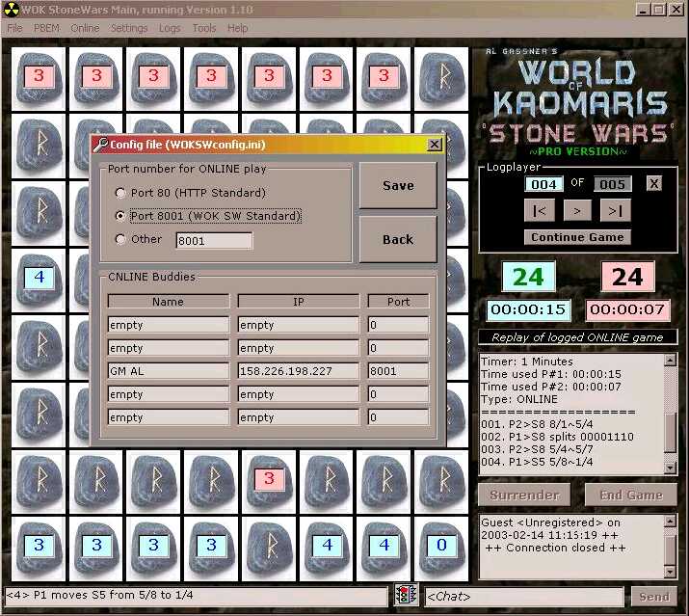Close the Config file dialog
The width and height of the screenshot is (689, 616).
[435, 145]
